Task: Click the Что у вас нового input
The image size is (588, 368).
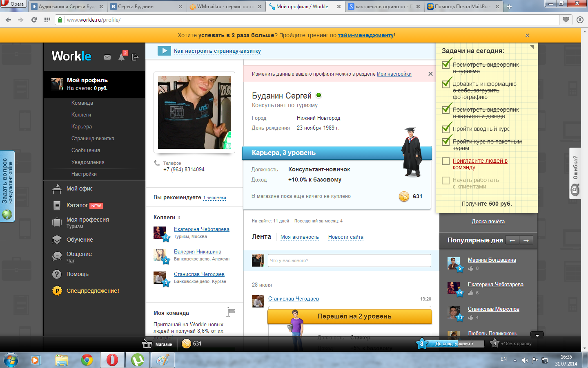Action: [x=349, y=260]
